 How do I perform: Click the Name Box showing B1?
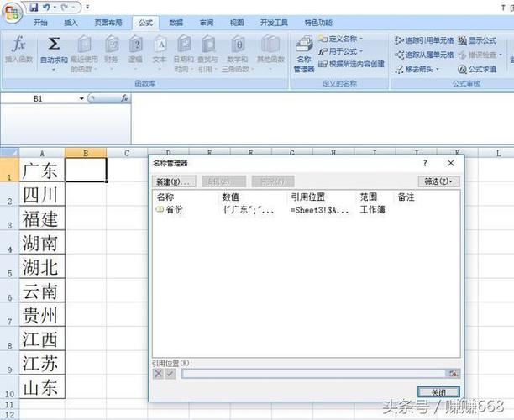39,98
